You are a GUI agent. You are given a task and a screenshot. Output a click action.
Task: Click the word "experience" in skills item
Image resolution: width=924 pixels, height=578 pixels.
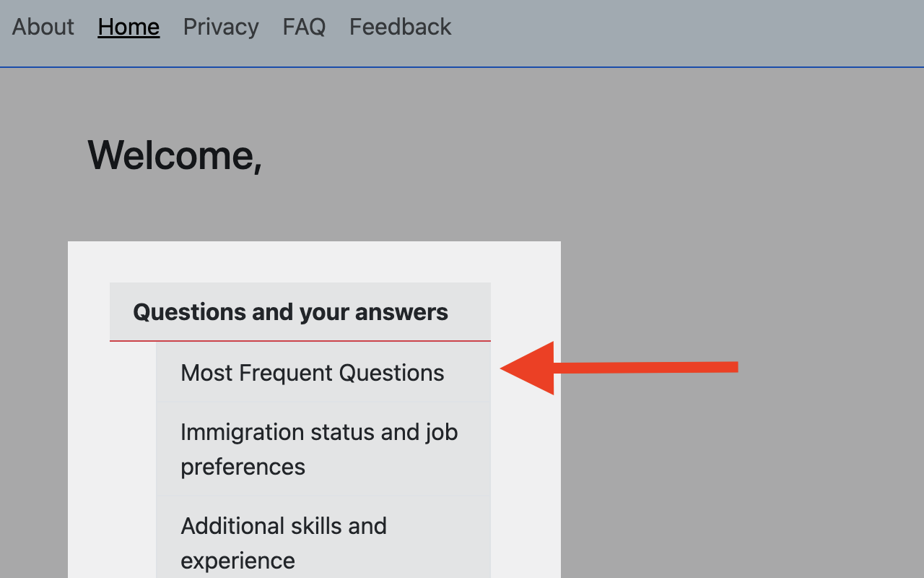(237, 561)
